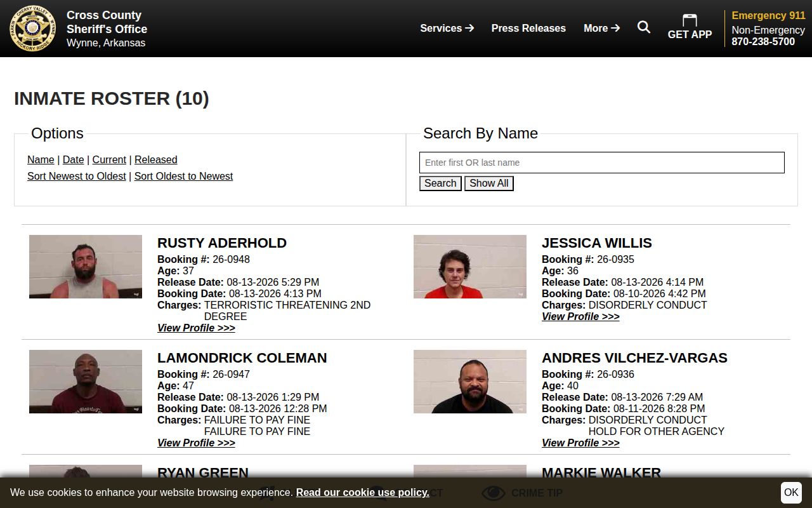Choose Sort Oldest to Newest

point(183,177)
